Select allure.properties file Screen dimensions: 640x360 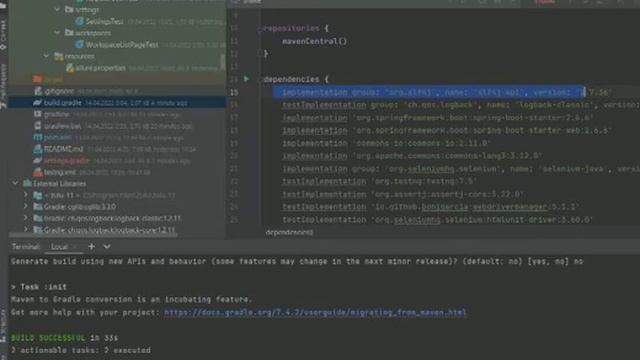point(100,68)
